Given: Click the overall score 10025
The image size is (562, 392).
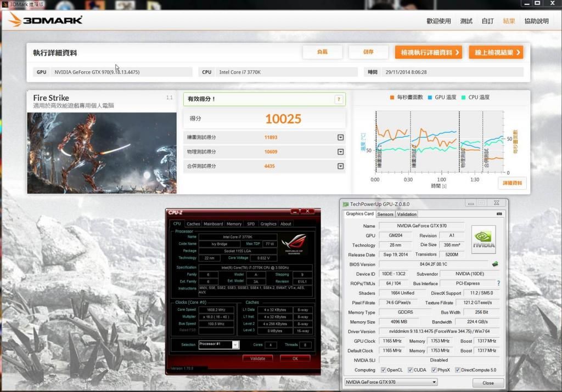Looking at the screenshot, I should click(283, 119).
